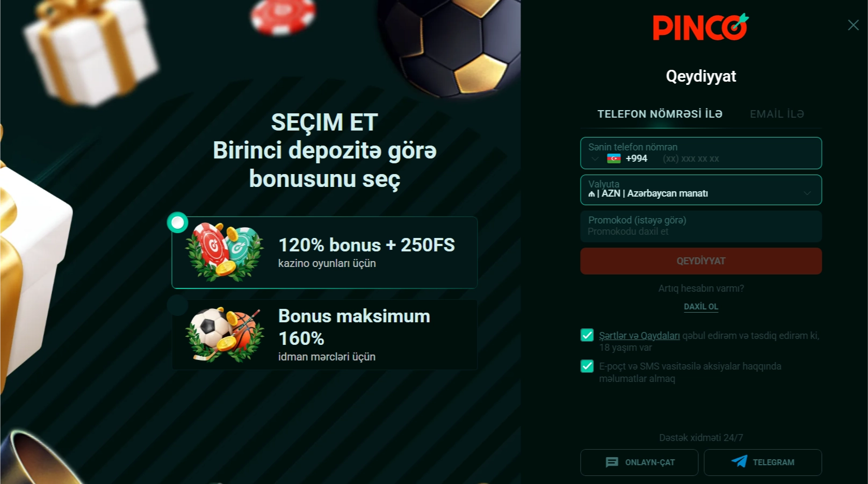Click the casino chips bonus icon
This screenshot has width=868, height=484.
pyautogui.click(x=225, y=251)
